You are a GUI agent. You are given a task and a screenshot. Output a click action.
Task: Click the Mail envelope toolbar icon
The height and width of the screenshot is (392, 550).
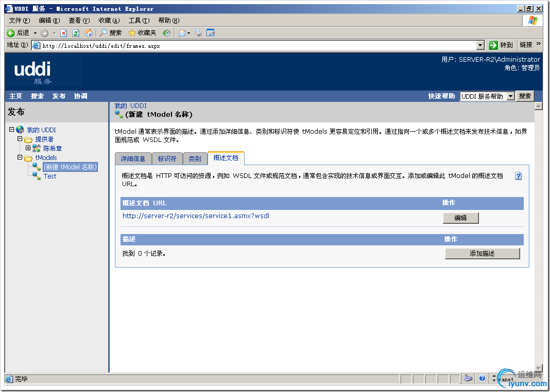[x=182, y=33]
